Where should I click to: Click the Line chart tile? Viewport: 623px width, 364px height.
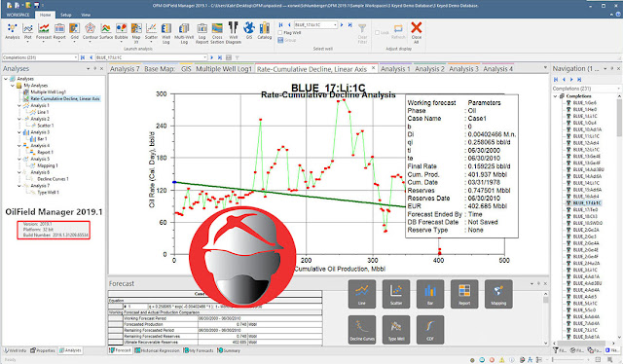tap(362, 294)
